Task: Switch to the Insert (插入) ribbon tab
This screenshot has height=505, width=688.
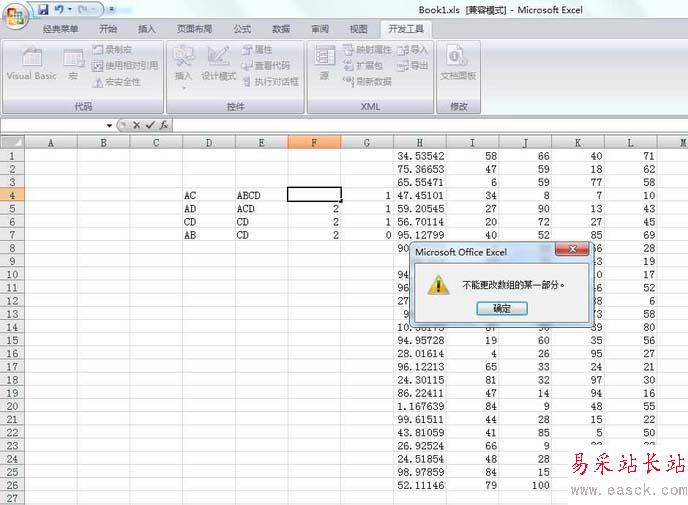Action: [147, 29]
